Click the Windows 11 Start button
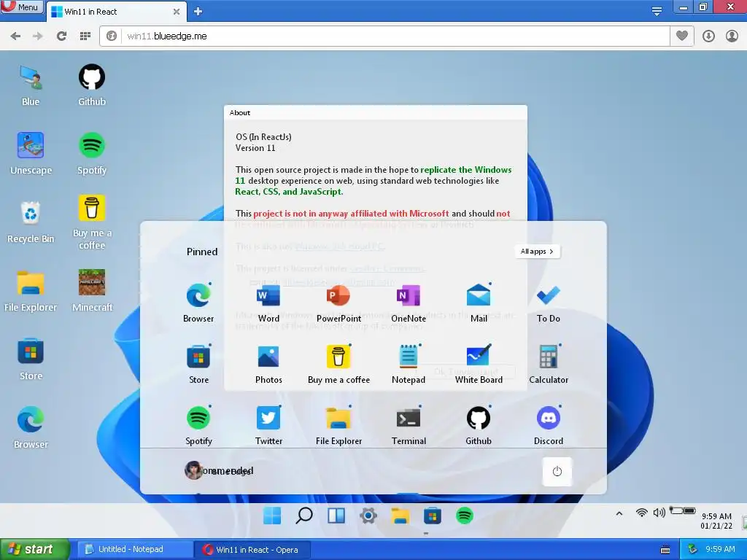Screen dimensions: 747x560 point(272,516)
